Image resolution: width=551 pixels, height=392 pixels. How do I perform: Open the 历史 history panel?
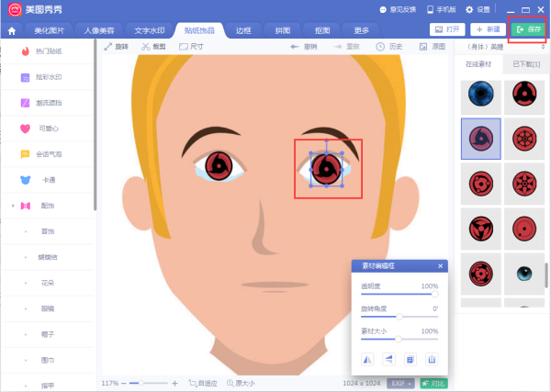point(389,47)
